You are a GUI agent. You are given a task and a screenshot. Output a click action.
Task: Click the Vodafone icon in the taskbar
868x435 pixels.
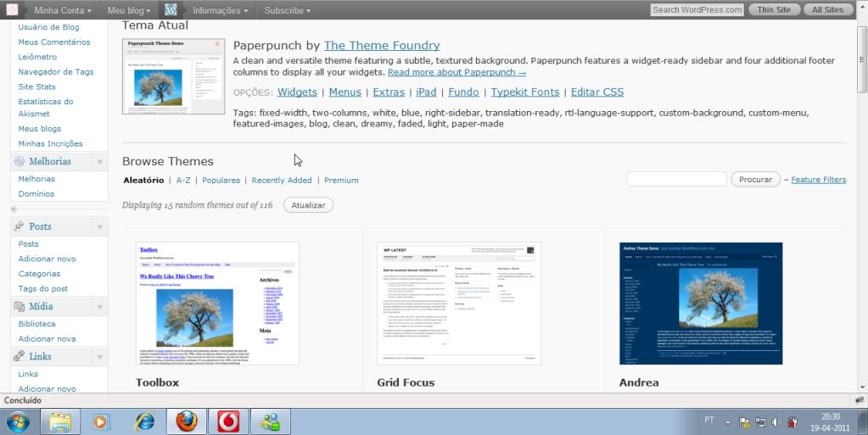click(228, 421)
